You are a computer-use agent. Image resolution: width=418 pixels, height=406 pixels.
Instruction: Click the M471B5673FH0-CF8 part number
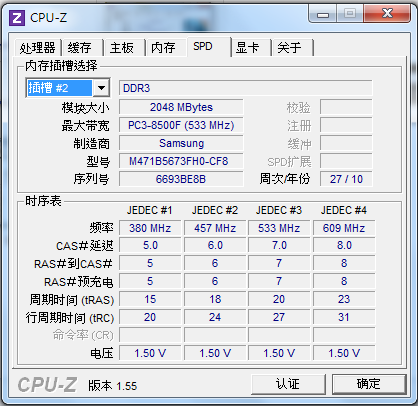tap(181, 161)
